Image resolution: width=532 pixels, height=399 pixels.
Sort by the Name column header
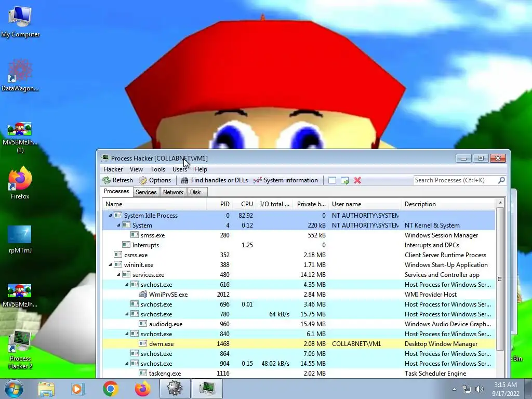[x=154, y=204]
